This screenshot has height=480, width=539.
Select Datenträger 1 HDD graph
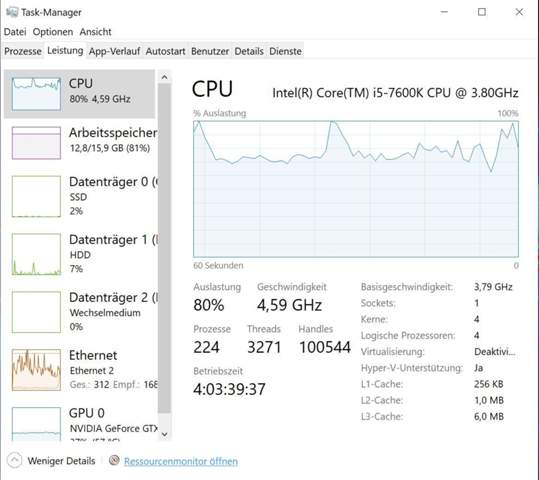[x=36, y=254]
